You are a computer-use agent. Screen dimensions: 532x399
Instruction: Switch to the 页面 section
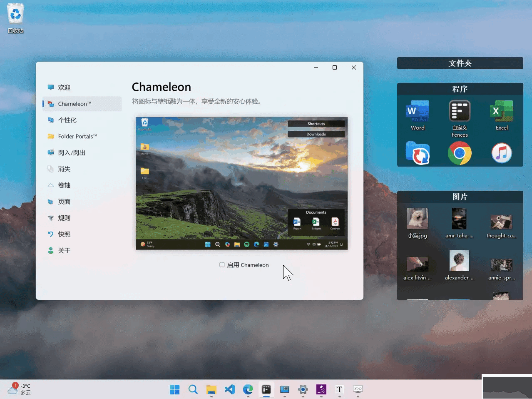pos(82,202)
